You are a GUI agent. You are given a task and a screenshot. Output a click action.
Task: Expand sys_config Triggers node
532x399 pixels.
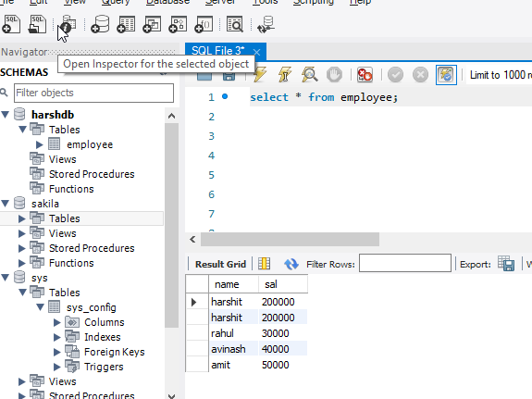click(x=57, y=367)
